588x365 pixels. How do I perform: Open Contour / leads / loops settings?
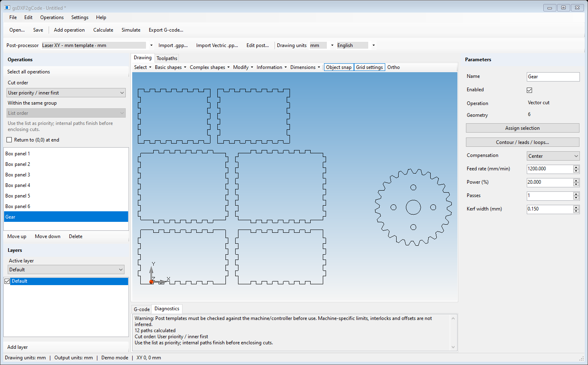click(x=522, y=142)
